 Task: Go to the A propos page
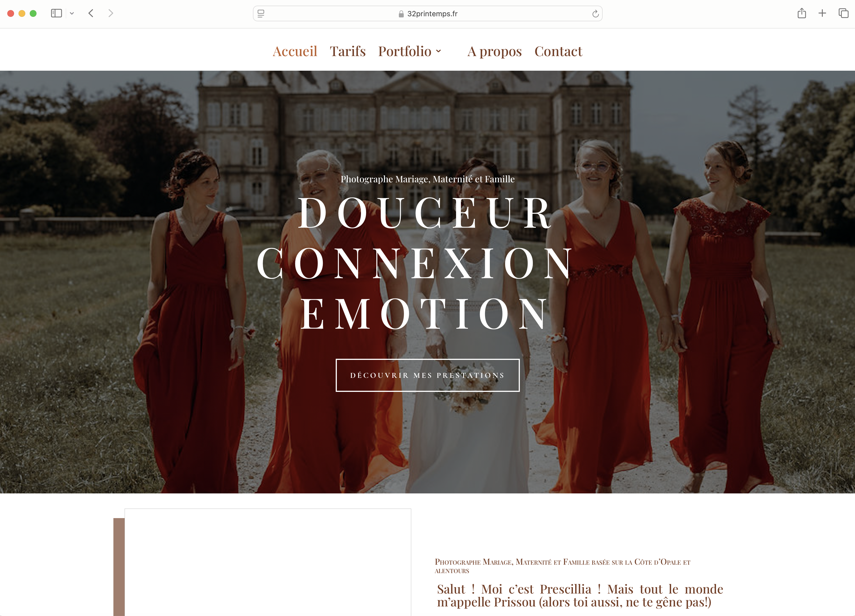point(495,51)
